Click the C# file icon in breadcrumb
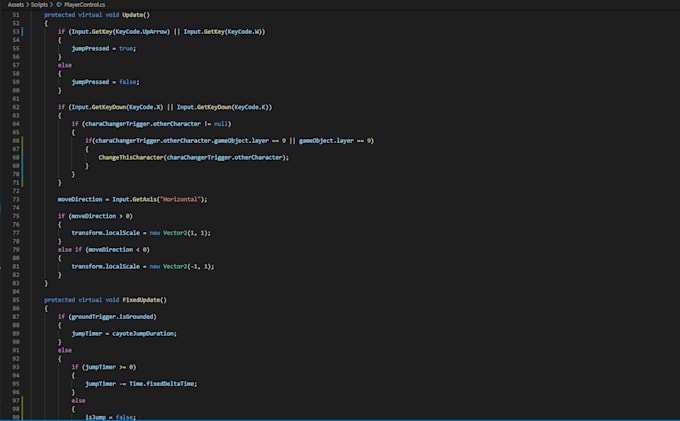This screenshot has width=680, height=421. pos(59,4)
